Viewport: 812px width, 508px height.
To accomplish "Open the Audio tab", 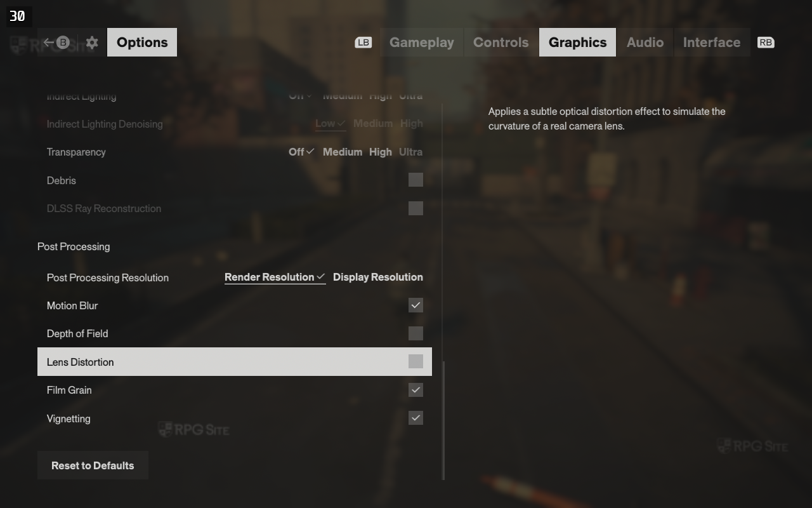I will 645,43.
